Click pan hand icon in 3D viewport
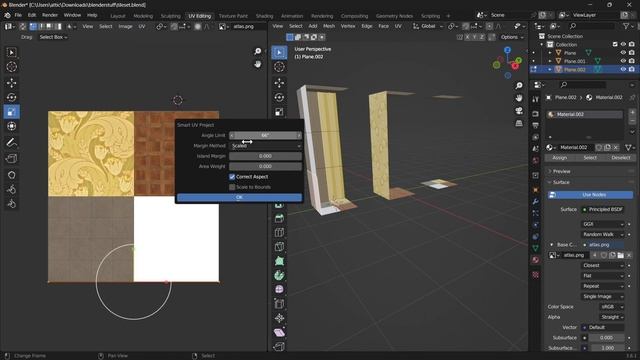 tap(519, 98)
